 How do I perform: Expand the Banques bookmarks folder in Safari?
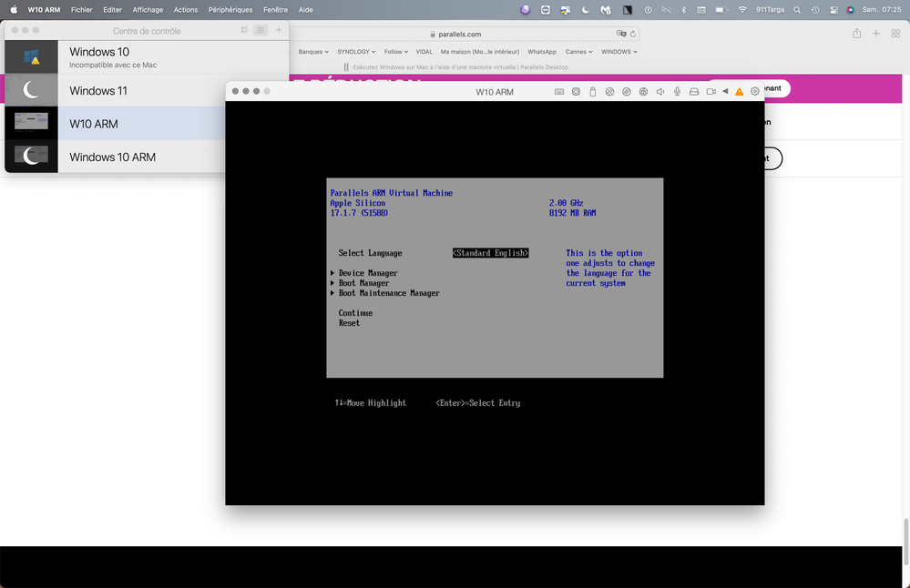tap(313, 52)
